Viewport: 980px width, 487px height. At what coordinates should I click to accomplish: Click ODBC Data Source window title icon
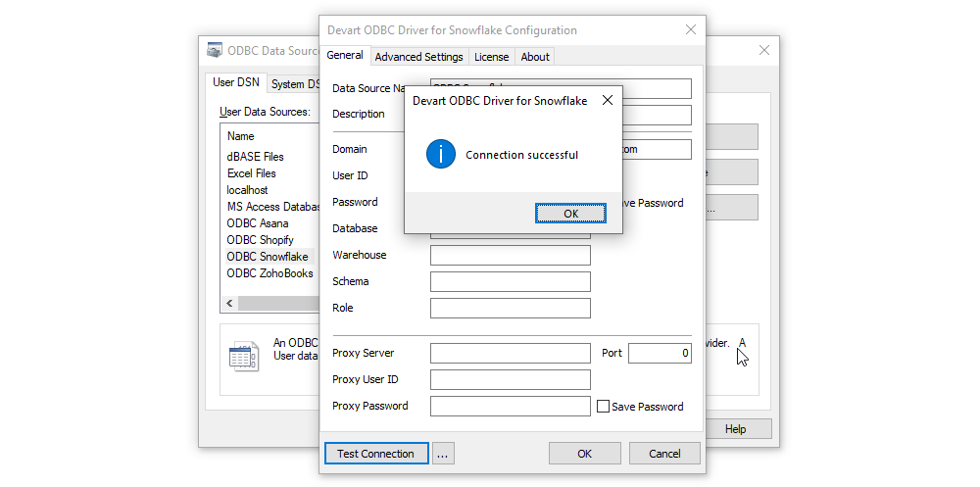pos(215,50)
